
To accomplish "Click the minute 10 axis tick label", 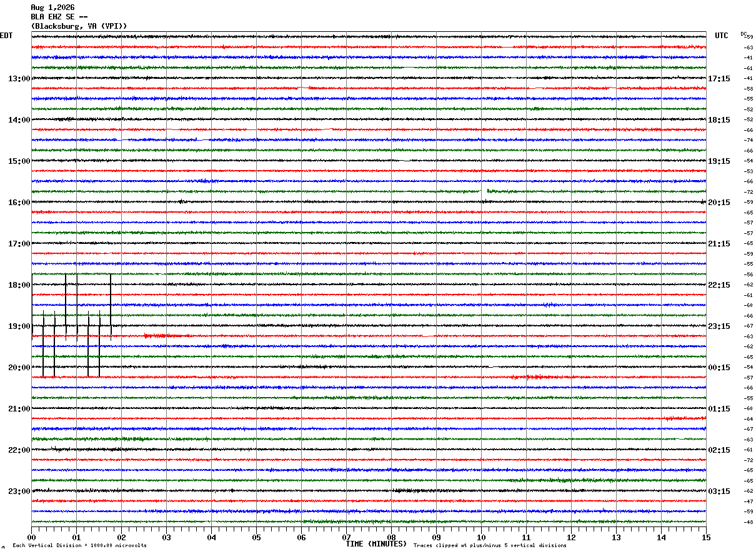I will pyautogui.click(x=481, y=538).
